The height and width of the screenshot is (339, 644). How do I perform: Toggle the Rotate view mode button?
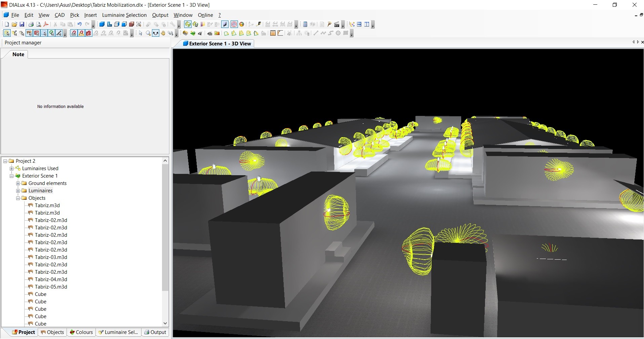155,33
